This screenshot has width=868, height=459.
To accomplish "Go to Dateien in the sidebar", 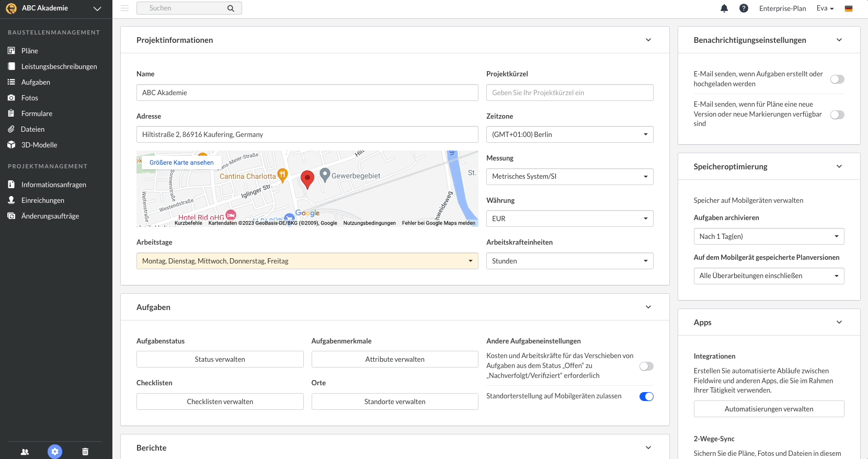I will pos(32,129).
